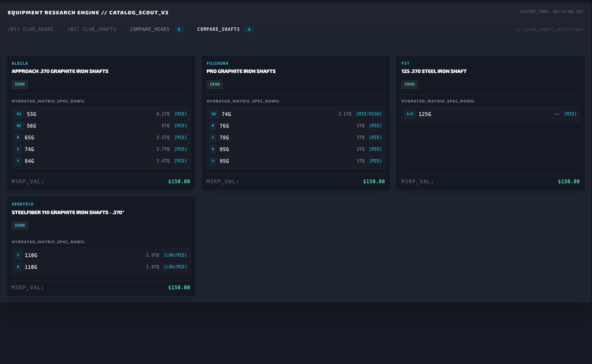
Task: Click the IRON tag on Aerotech card
Action: point(20,225)
